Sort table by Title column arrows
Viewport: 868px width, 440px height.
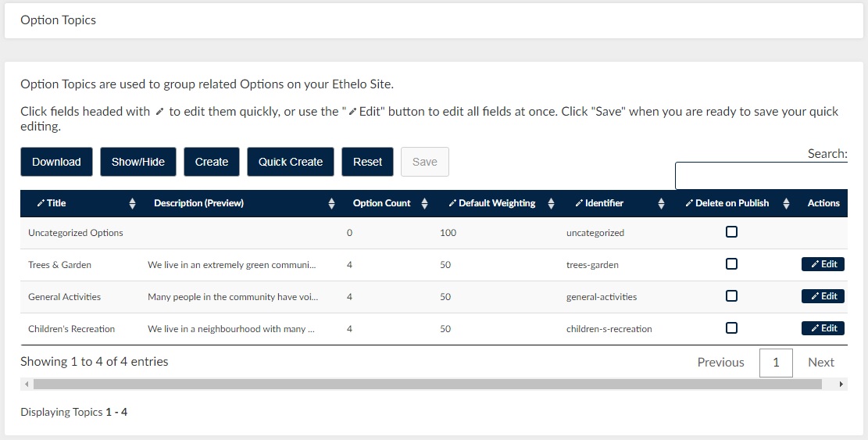(132, 204)
